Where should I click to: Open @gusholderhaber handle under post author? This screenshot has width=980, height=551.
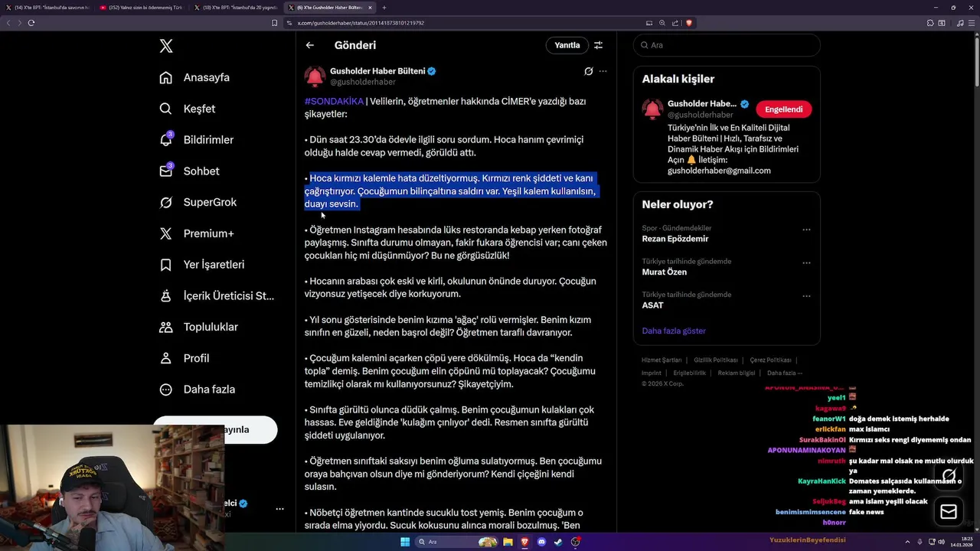click(x=363, y=82)
